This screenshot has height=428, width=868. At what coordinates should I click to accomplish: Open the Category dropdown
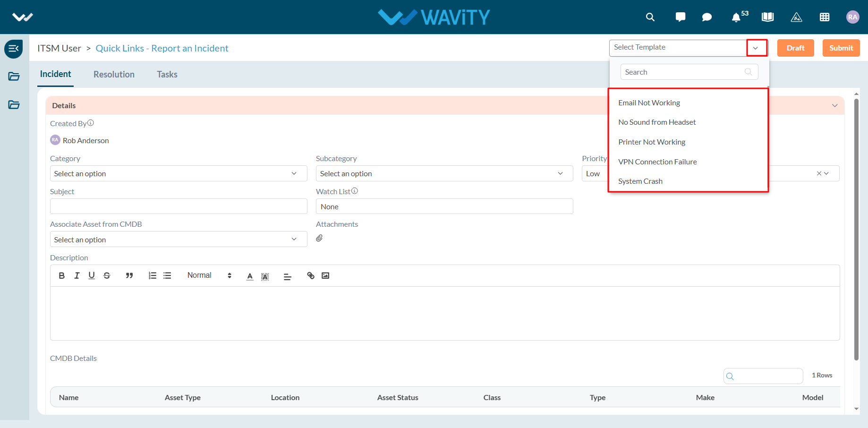[179, 173]
